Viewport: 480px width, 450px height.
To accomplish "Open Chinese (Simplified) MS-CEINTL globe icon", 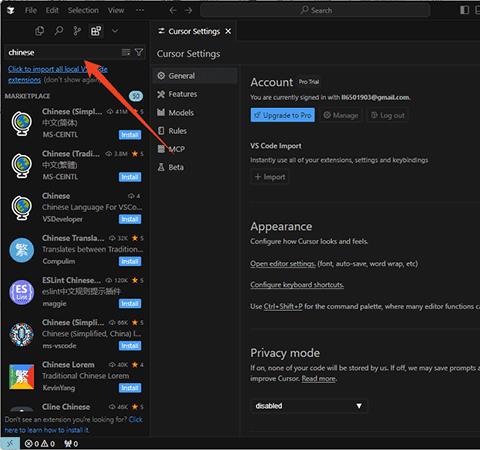I will click(x=22, y=123).
